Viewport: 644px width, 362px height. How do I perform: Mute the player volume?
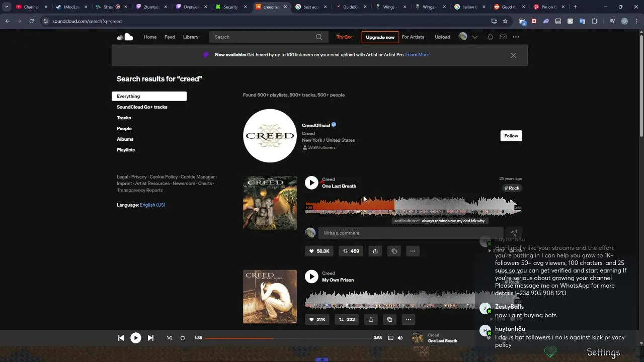click(400, 338)
